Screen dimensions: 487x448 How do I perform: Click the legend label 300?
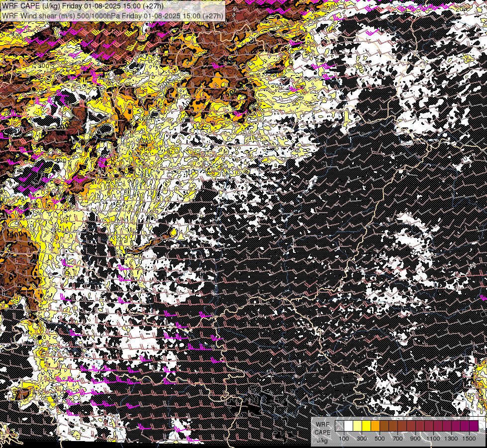tap(362, 439)
